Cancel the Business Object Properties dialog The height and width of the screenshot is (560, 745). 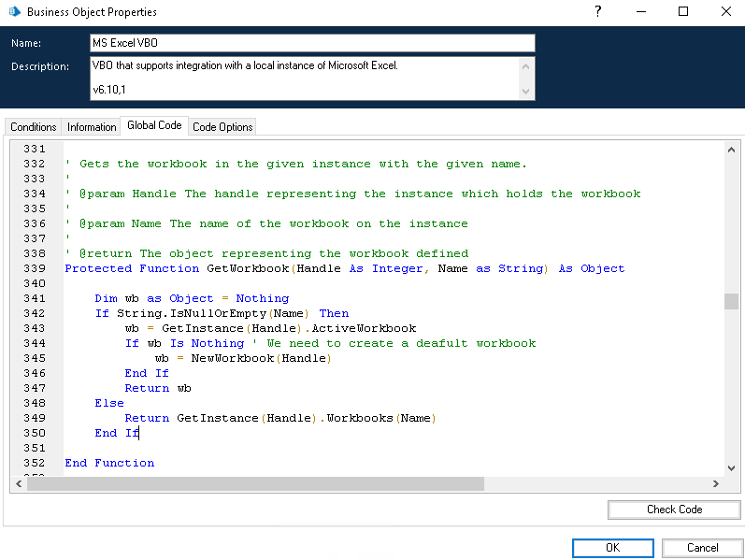[x=702, y=548]
